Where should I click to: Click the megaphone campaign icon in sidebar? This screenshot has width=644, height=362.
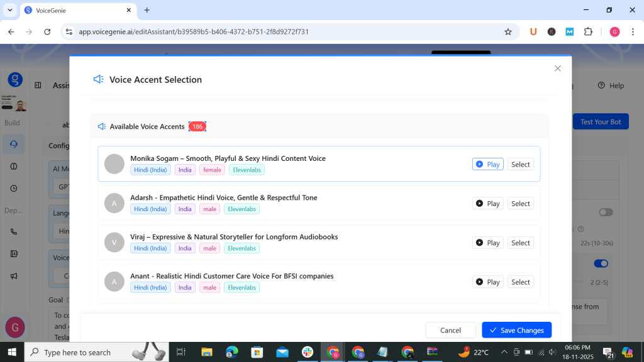(14, 275)
